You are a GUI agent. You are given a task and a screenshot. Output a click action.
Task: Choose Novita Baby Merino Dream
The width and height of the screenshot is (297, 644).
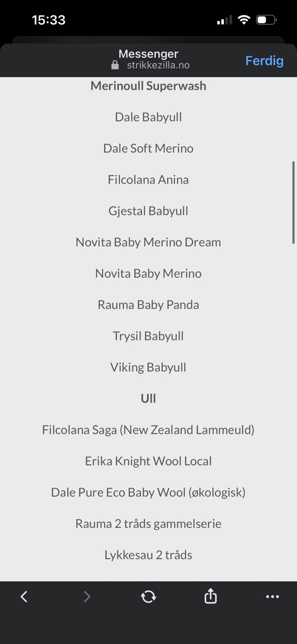coord(148,242)
